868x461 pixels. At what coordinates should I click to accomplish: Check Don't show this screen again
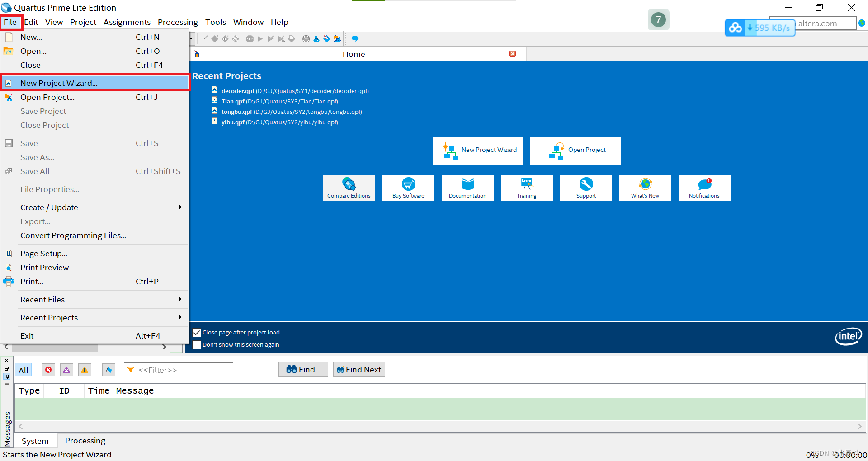coord(197,345)
